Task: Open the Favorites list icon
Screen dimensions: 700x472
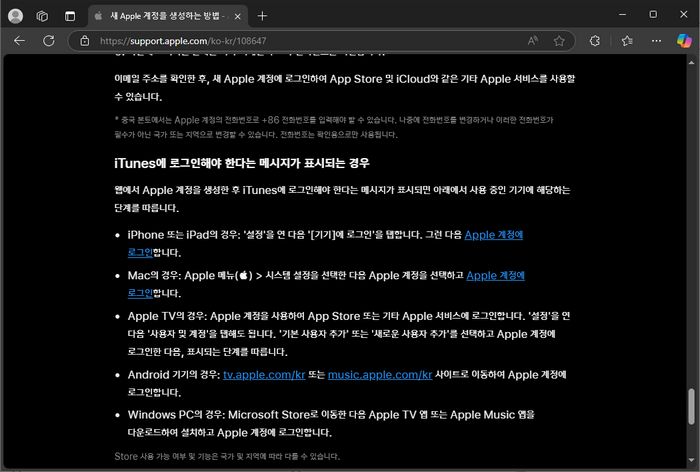Action: point(627,41)
